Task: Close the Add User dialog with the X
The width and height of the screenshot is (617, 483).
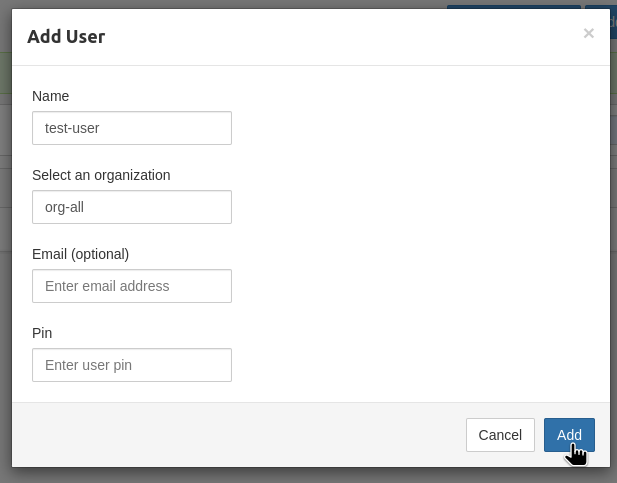Action: tap(589, 33)
